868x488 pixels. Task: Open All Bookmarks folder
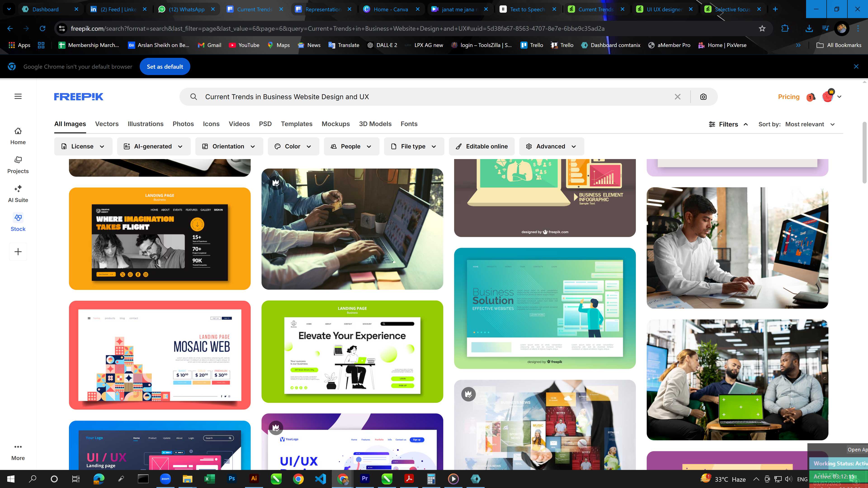click(839, 45)
